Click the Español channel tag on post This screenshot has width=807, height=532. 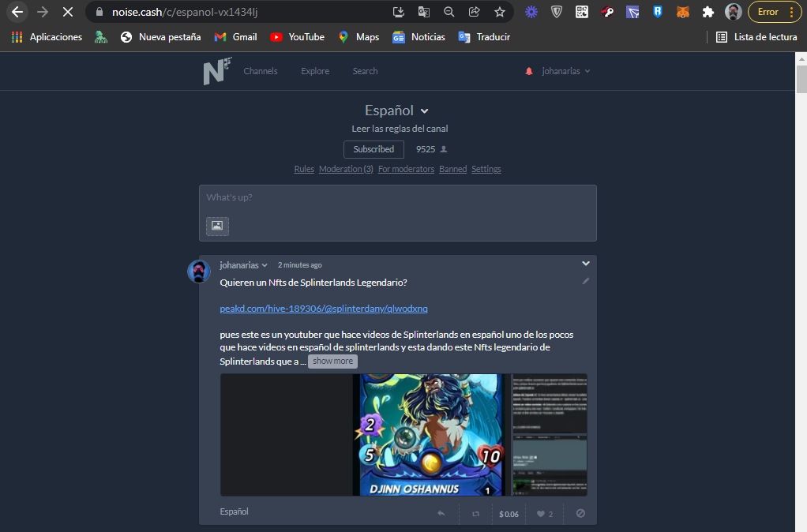[235, 511]
